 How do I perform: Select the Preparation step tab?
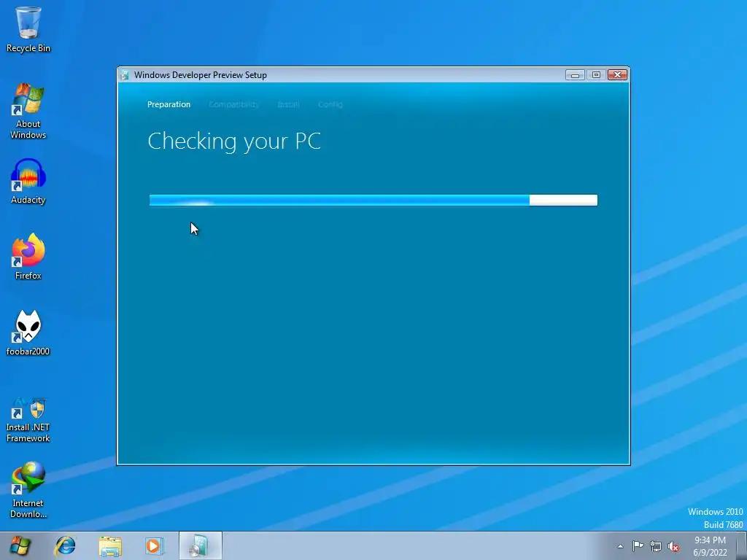pos(169,104)
